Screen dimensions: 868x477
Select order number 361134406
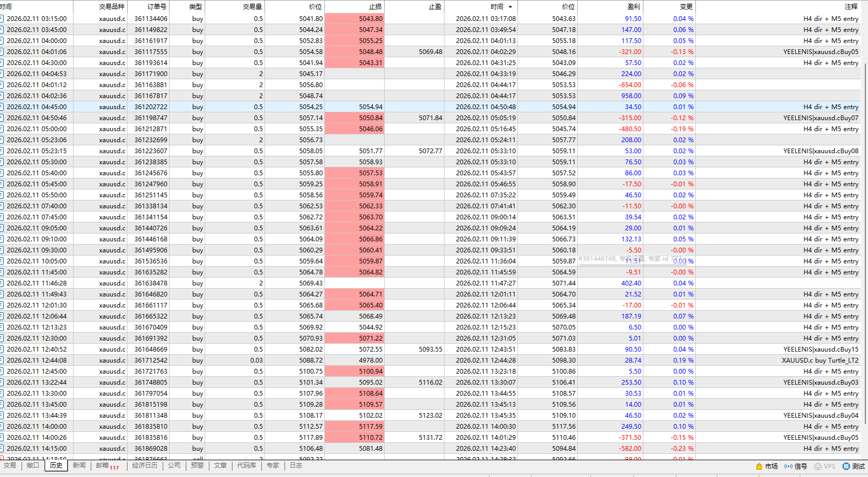point(151,18)
